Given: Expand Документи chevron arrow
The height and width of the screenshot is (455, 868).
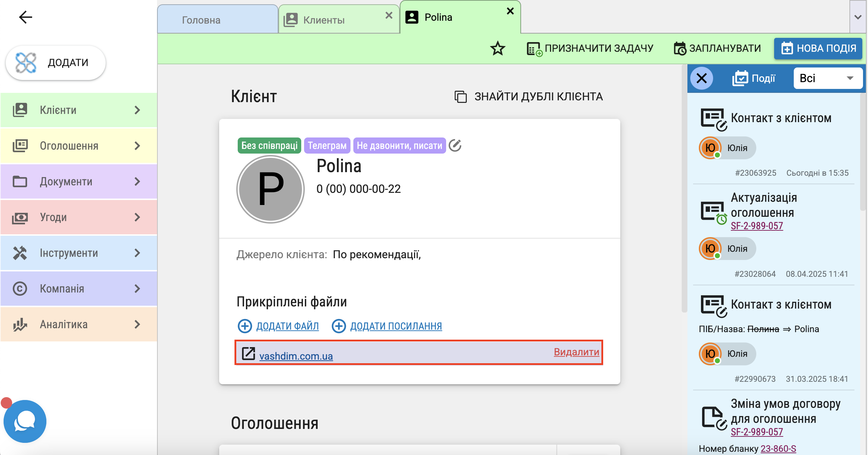Looking at the screenshot, I should click(x=137, y=181).
